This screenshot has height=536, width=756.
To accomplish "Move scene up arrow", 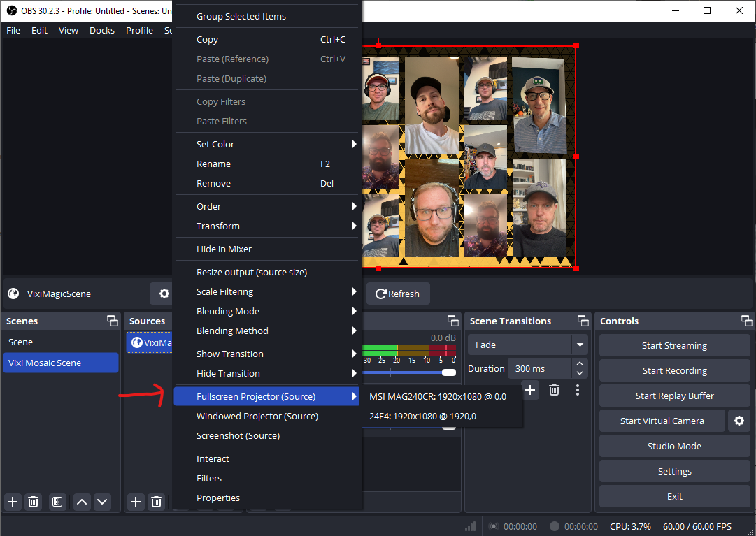I will pos(82,502).
